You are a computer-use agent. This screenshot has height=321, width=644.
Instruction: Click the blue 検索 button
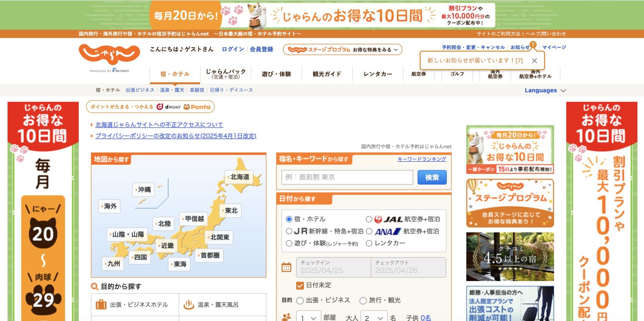[432, 177]
